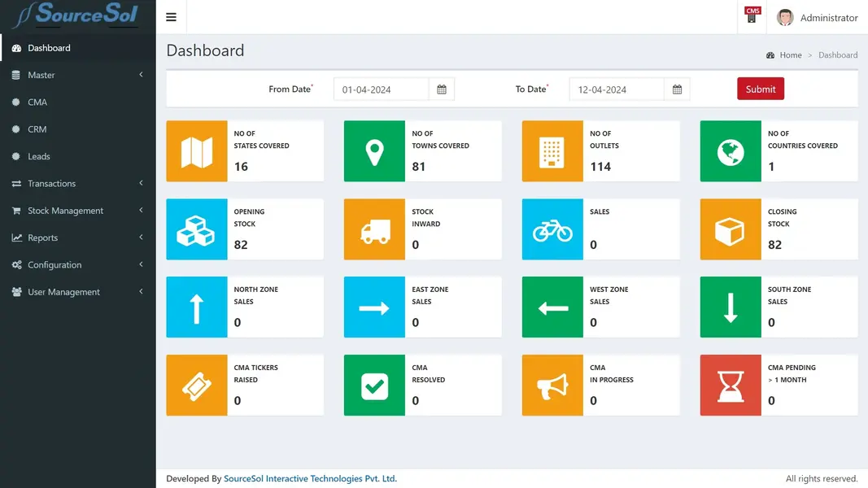Click the Sales bicycle icon
This screenshot has height=488, width=868.
click(552, 229)
